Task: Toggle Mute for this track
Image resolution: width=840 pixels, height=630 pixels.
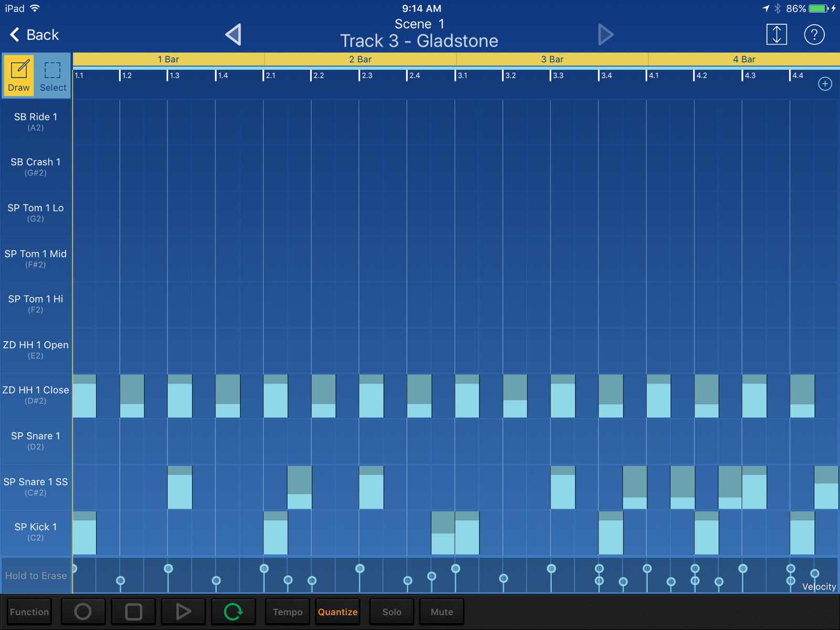Action: (x=442, y=612)
